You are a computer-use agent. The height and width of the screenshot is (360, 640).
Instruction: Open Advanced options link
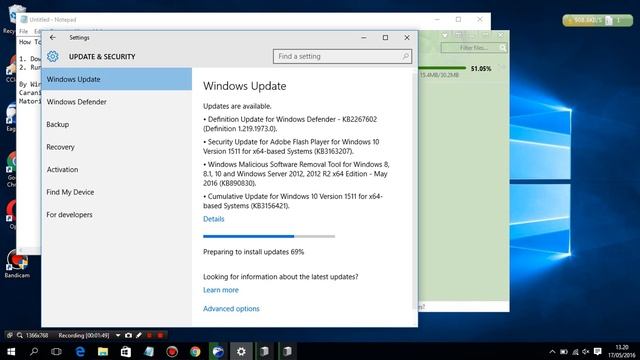tap(231, 309)
